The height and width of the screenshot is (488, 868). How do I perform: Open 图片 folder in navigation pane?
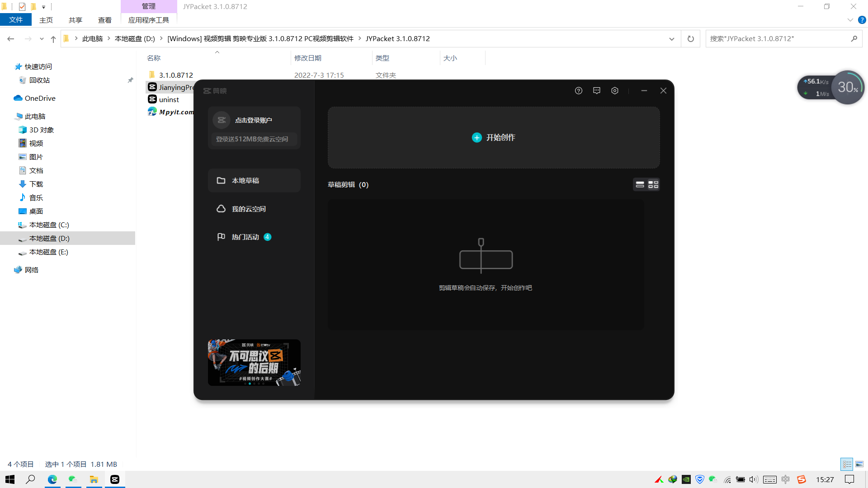click(36, 157)
